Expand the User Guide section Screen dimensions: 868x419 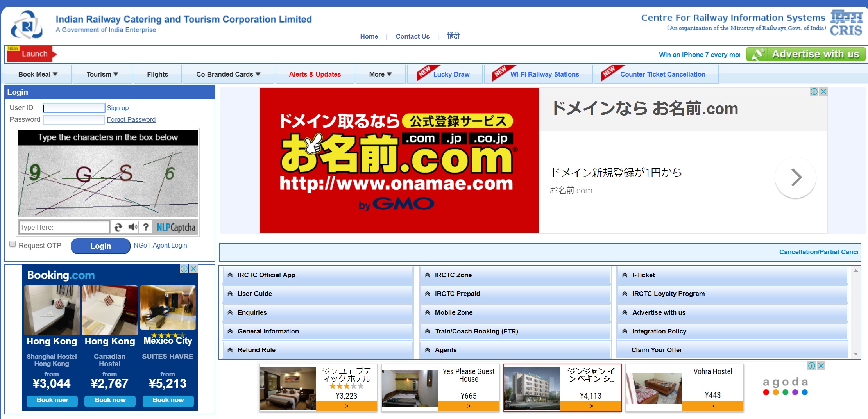click(318, 294)
